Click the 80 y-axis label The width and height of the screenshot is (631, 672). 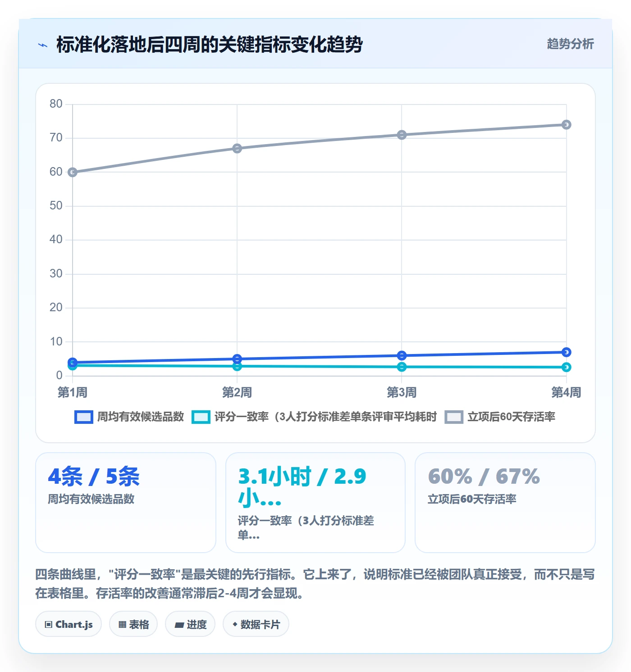(x=56, y=104)
